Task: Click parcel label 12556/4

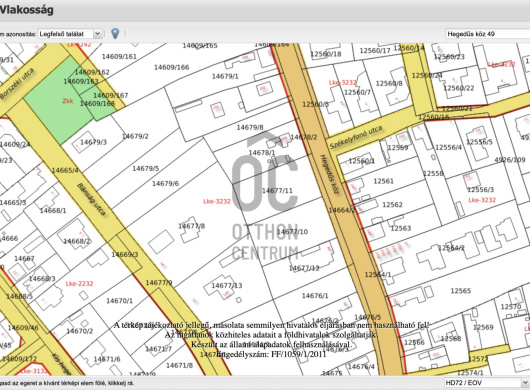Action: pos(449,147)
